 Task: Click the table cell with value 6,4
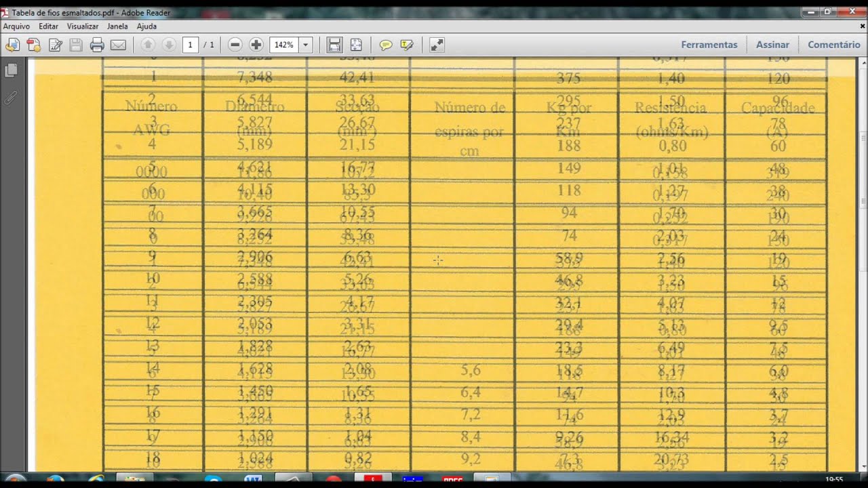click(x=471, y=392)
